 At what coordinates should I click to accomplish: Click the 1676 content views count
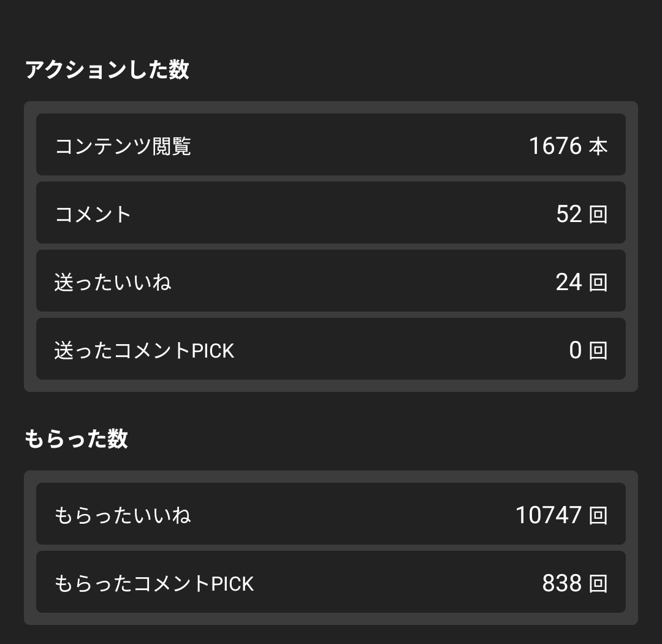555,146
